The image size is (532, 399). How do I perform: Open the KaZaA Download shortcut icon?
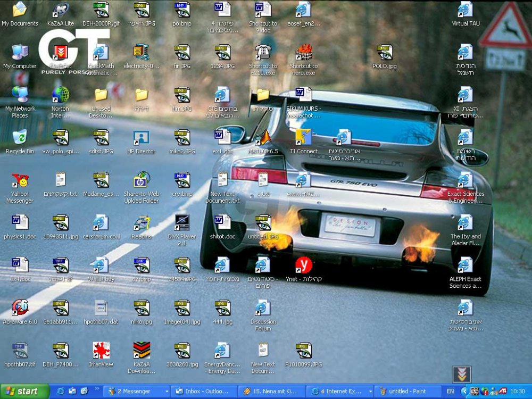(141, 350)
